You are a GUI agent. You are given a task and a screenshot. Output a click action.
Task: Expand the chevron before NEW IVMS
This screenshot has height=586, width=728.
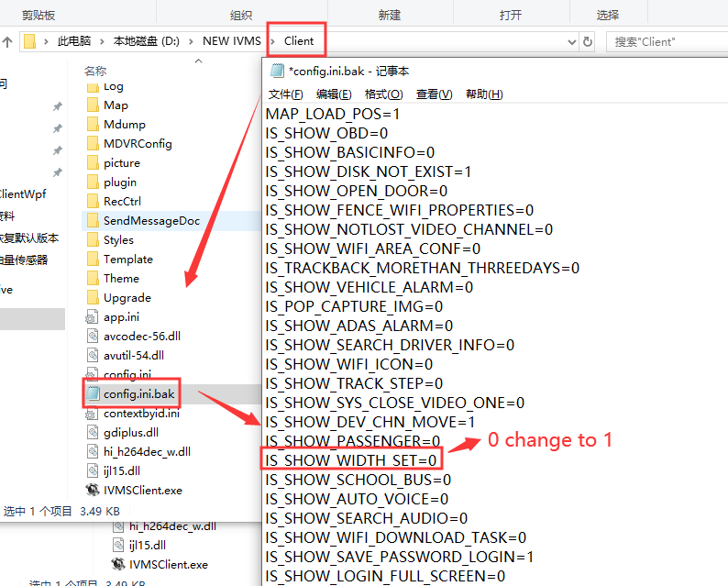coord(191,41)
